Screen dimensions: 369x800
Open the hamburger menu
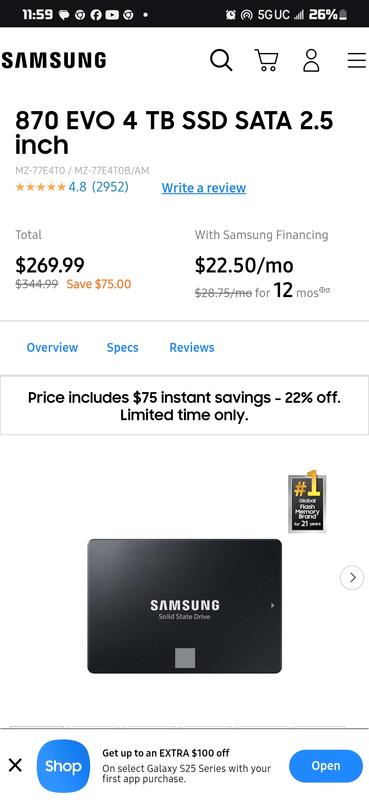[x=357, y=60]
